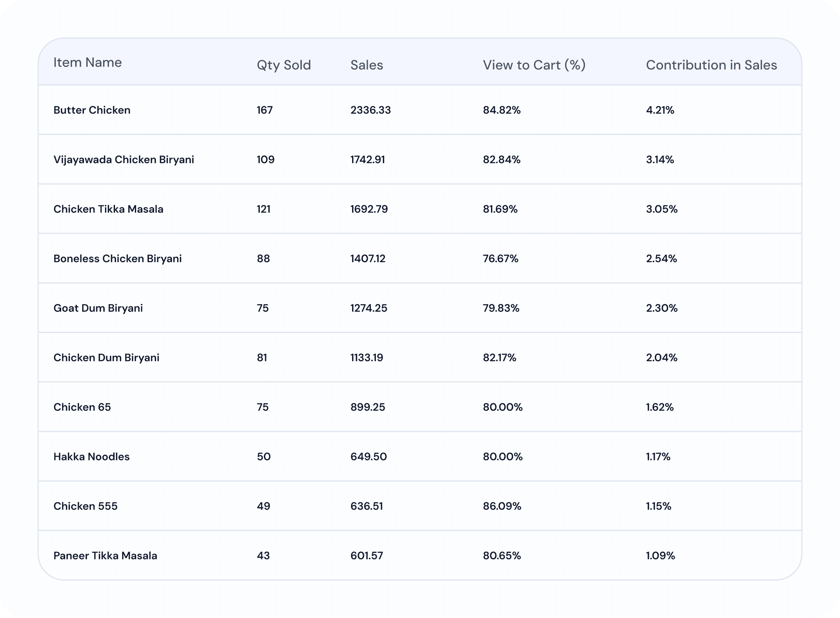
Task: Open the Chicken Tikka Masala entry
Action: [108, 209]
